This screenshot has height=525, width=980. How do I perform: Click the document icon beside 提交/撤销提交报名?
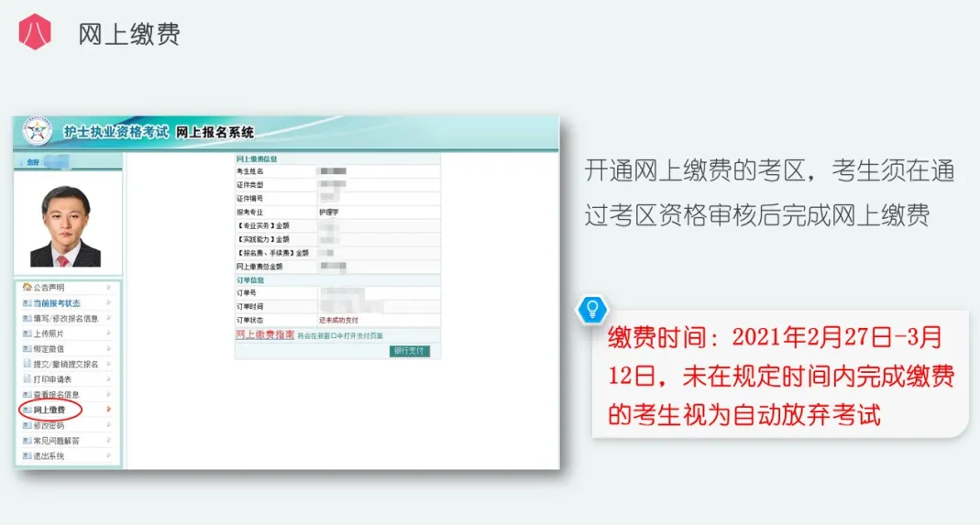point(27,364)
